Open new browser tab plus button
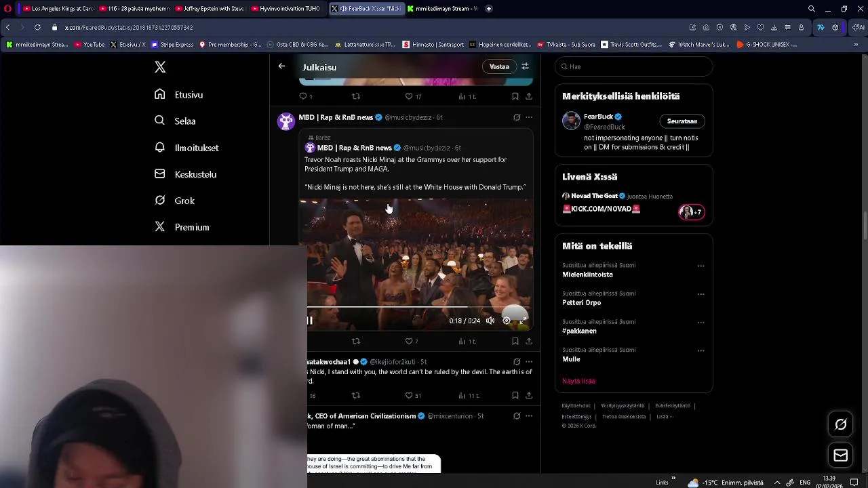This screenshot has height=488, width=868. (x=488, y=9)
